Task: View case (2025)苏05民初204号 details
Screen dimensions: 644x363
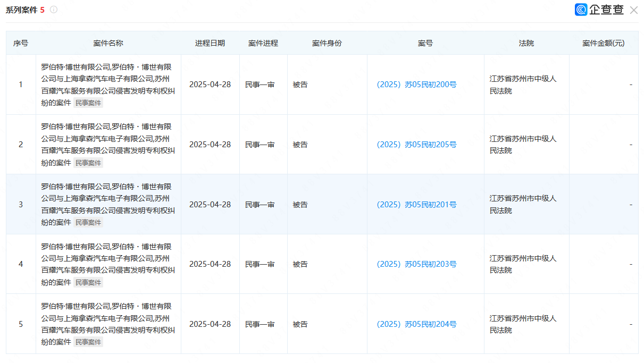Action: click(x=416, y=324)
